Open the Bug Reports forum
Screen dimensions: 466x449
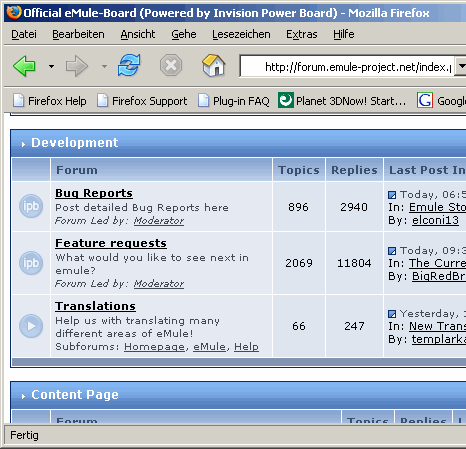pyautogui.click(x=94, y=193)
